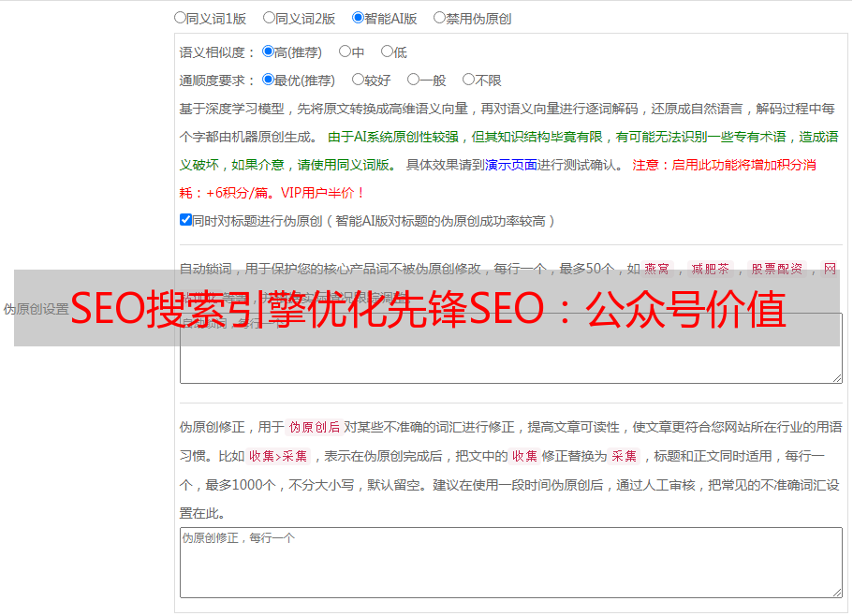Click into the 自动锁词 textarea
The height and width of the screenshot is (616, 853).
(x=511, y=348)
